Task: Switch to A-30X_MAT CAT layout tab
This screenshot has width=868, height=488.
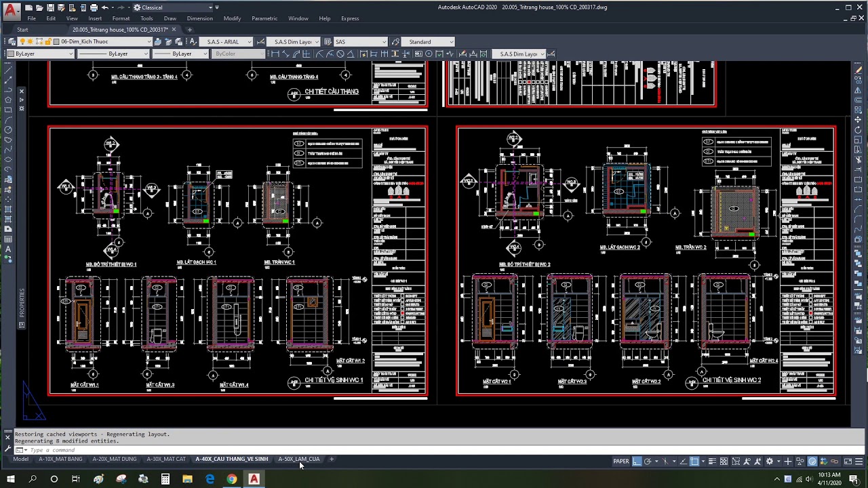Action: click(166, 459)
